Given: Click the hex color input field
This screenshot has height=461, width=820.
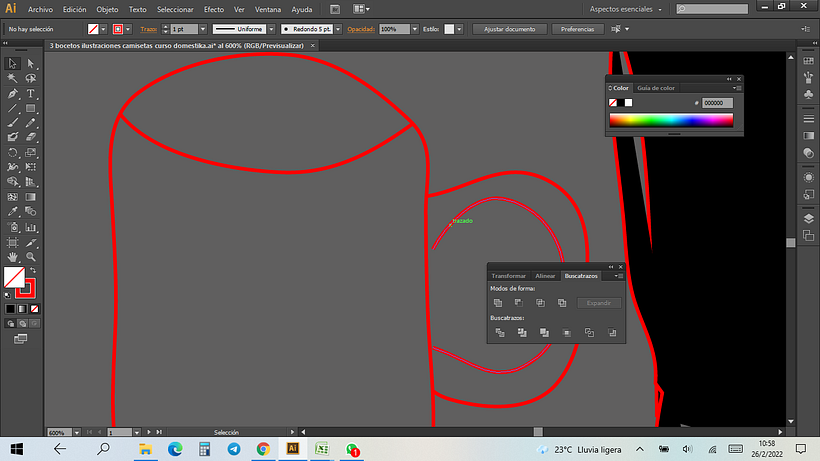Looking at the screenshot, I should coord(717,103).
